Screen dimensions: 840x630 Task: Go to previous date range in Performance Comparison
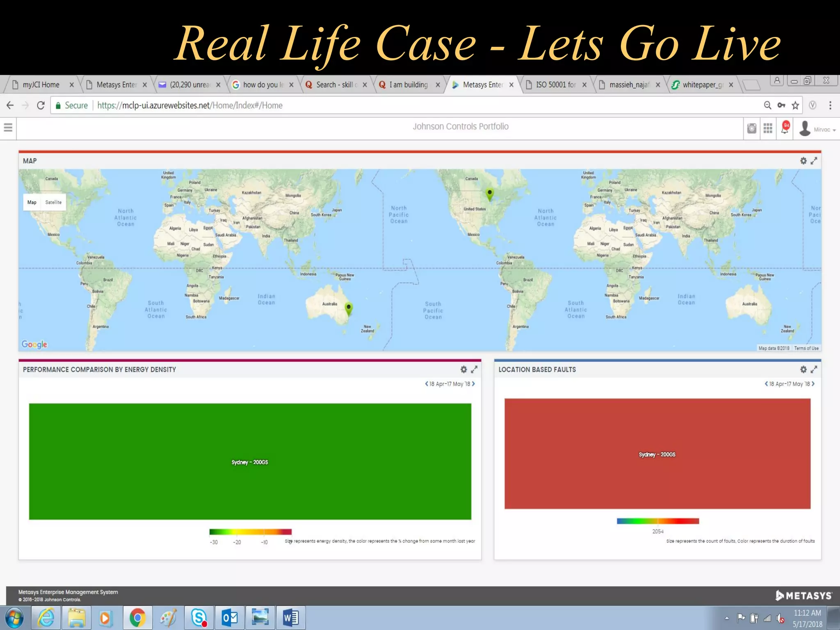point(426,384)
